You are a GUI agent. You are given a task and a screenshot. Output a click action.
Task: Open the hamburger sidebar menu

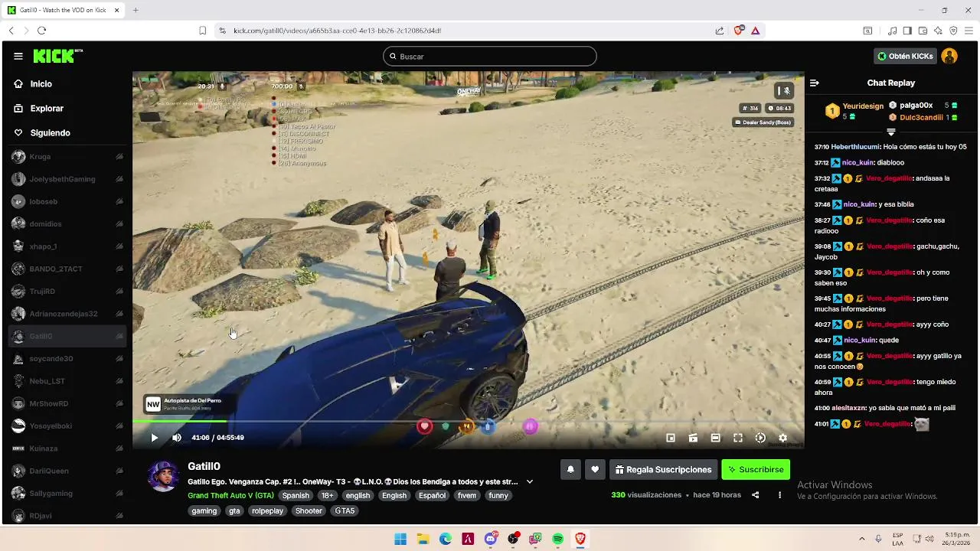click(18, 56)
